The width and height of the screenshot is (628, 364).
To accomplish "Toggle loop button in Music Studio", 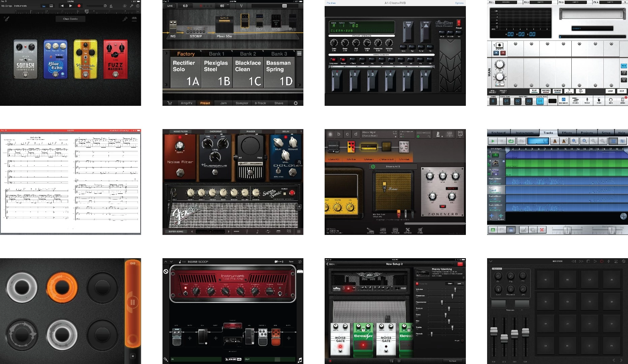I will pyautogui.click(x=511, y=141).
